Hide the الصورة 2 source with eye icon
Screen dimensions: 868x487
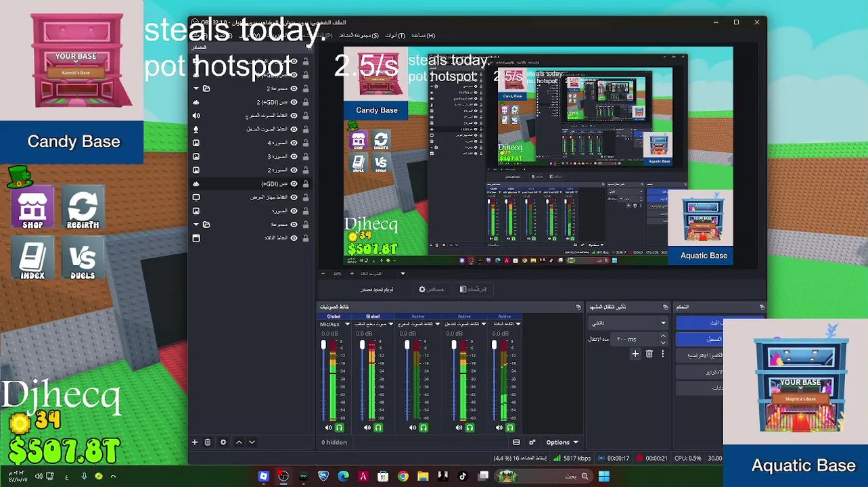294,170
